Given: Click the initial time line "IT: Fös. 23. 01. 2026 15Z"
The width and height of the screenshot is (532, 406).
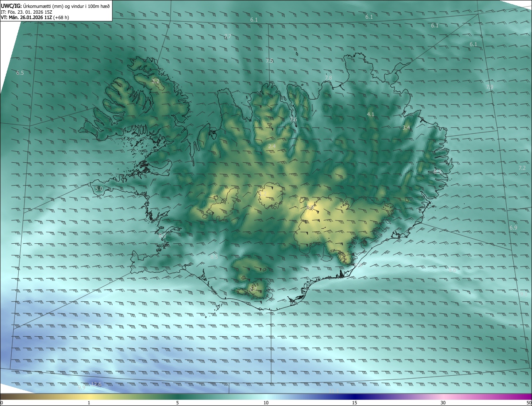Looking at the screenshot, I should coord(27,12).
